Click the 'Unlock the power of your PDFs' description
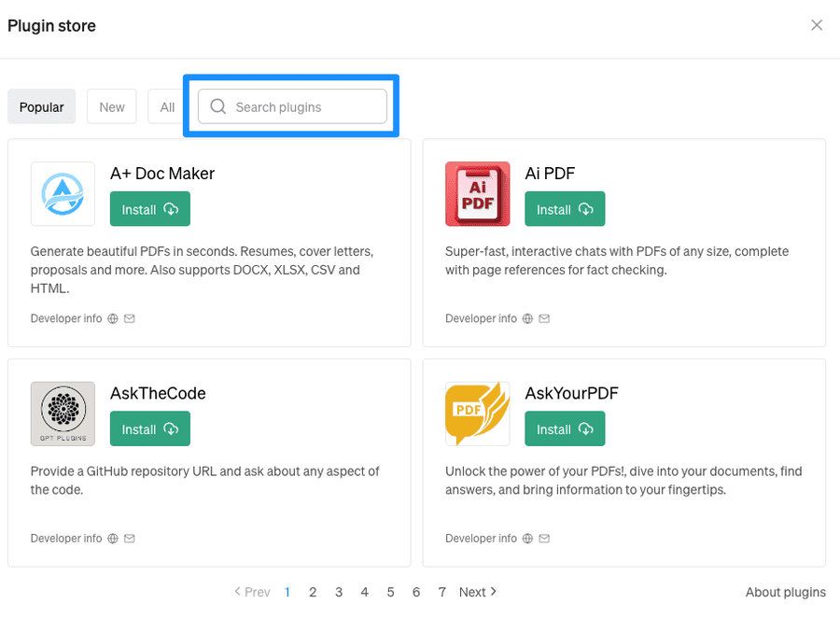Image resolution: width=840 pixels, height=617 pixels. pyautogui.click(x=623, y=481)
